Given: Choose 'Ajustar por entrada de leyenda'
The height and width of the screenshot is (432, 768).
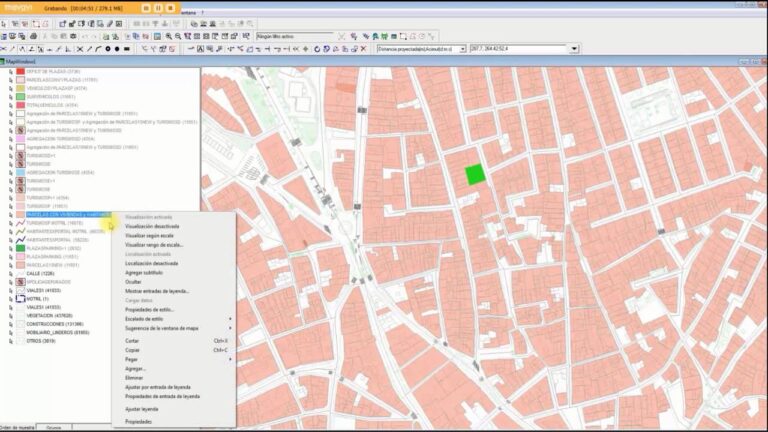Looking at the screenshot, I should [x=158, y=387].
